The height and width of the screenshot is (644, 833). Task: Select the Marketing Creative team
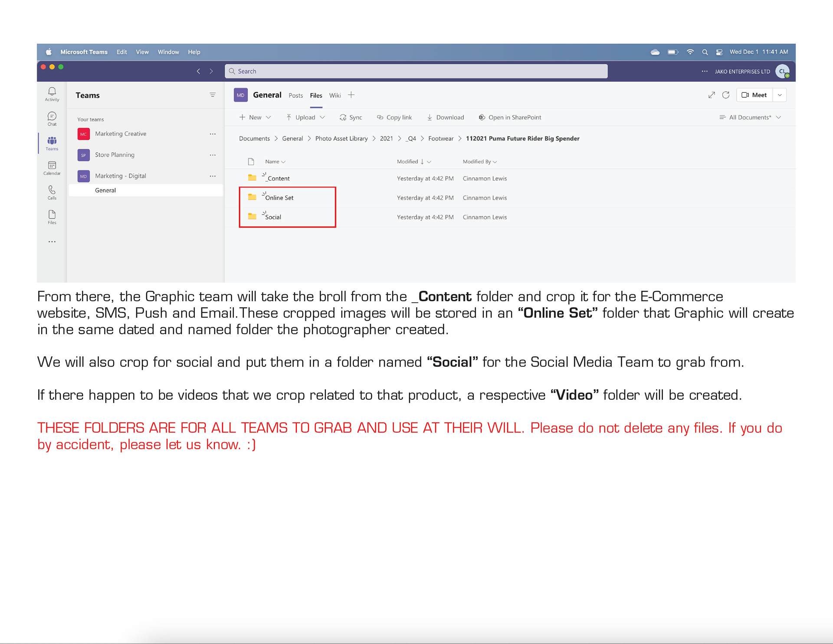(x=121, y=134)
